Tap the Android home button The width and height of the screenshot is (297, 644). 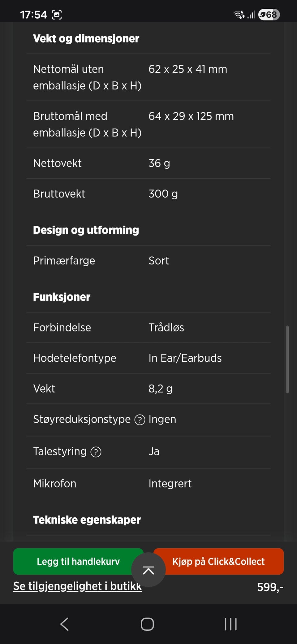(147, 624)
